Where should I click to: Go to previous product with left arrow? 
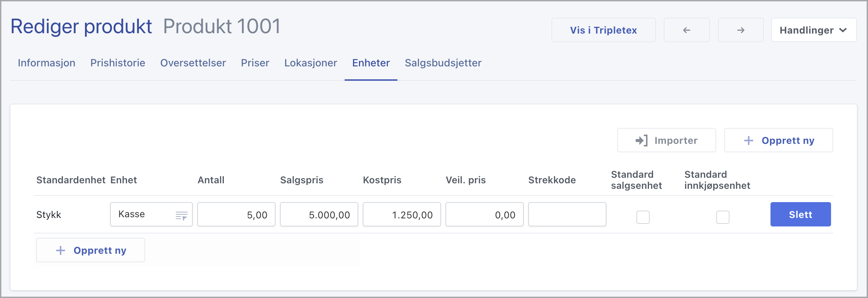(x=686, y=30)
